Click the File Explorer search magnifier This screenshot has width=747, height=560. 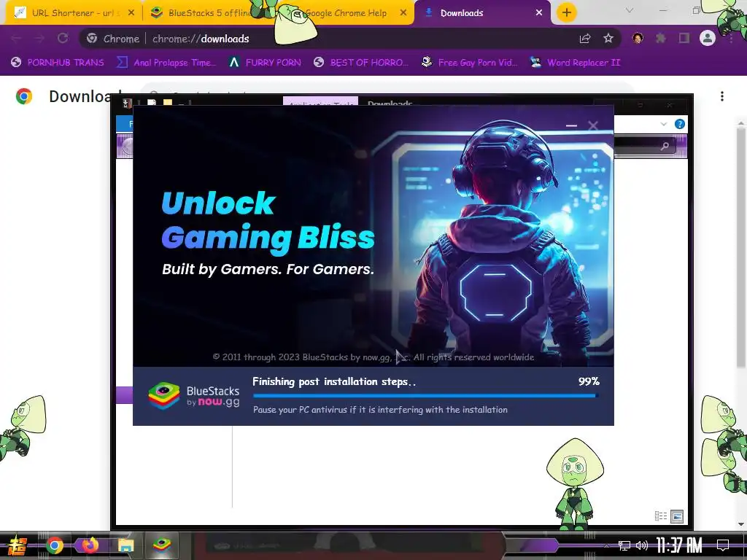(665, 146)
